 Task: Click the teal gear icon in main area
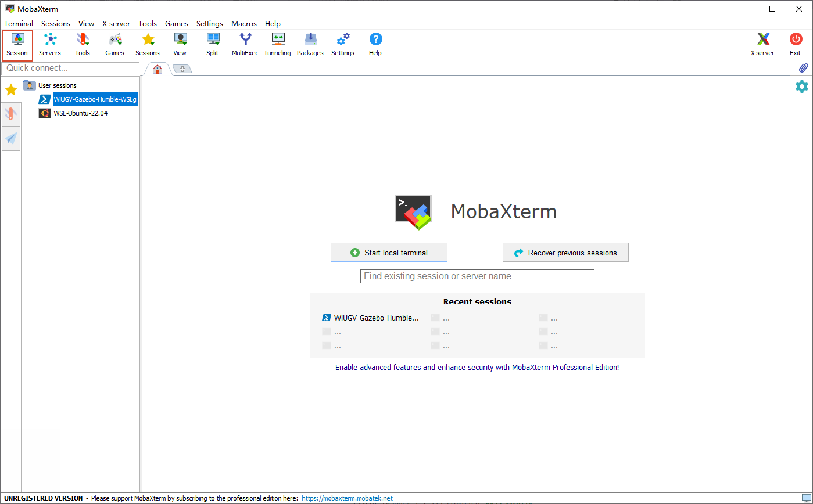[802, 87]
